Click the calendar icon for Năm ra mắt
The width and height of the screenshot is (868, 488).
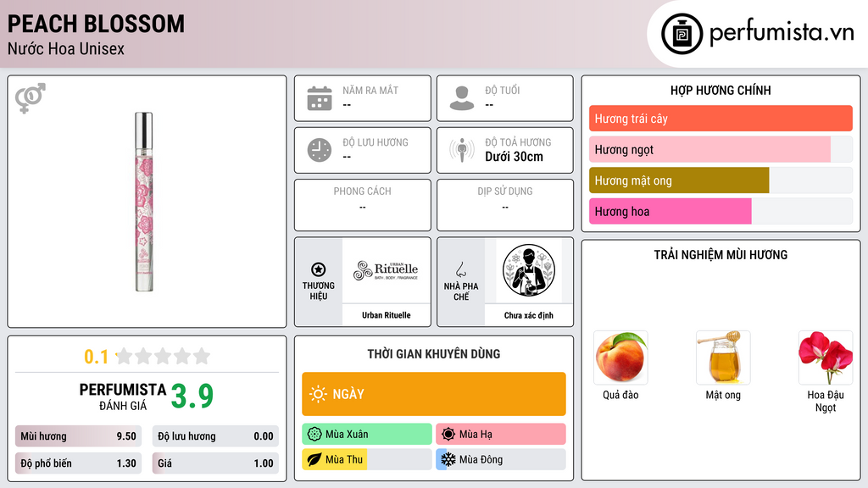tap(320, 98)
